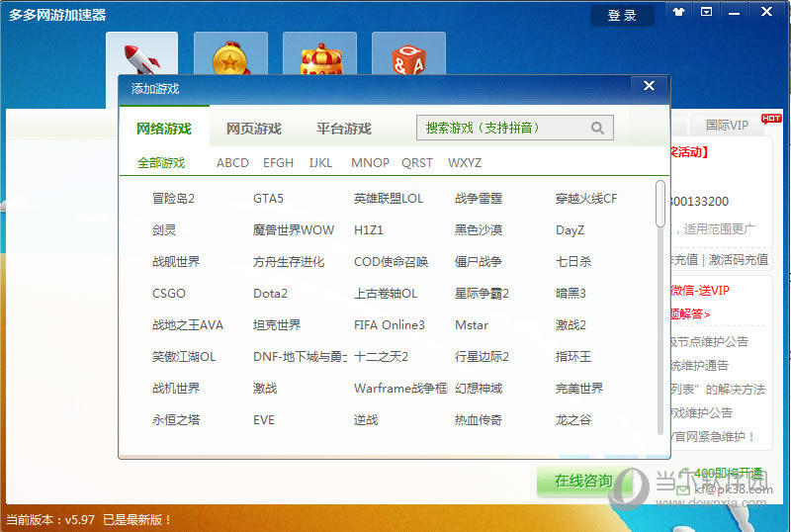
Task: Select game 战机世界
Action: [176, 389]
